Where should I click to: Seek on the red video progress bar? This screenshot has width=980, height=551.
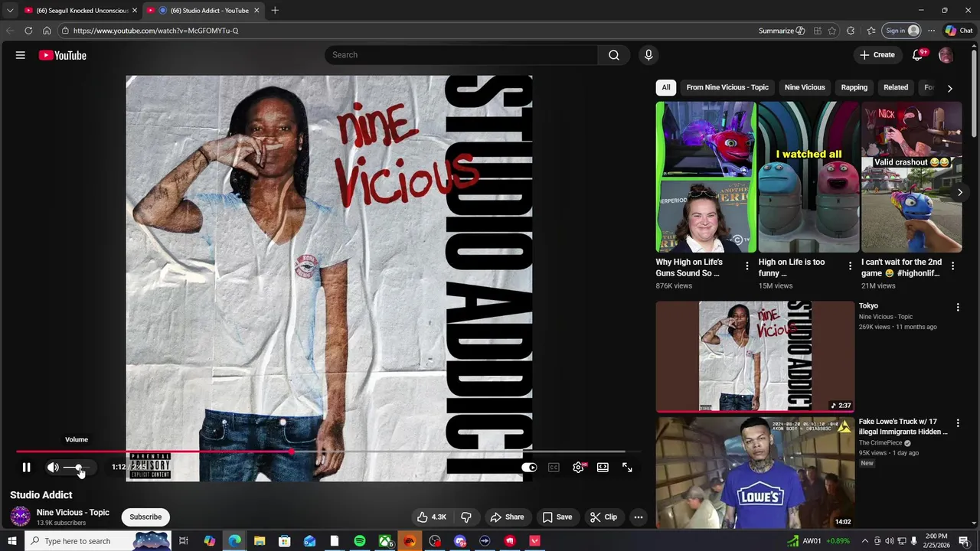pyautogui.click(x=321, y=452)
